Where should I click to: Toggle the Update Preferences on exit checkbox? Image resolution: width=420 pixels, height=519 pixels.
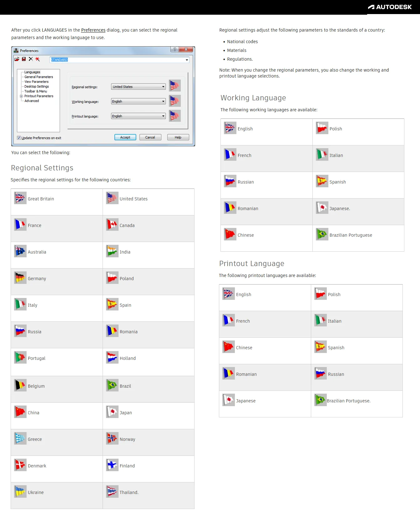19,138
